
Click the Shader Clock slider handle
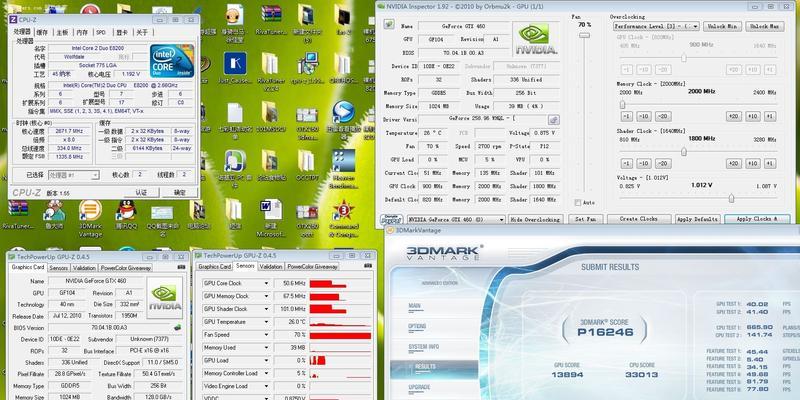[684, 152]
